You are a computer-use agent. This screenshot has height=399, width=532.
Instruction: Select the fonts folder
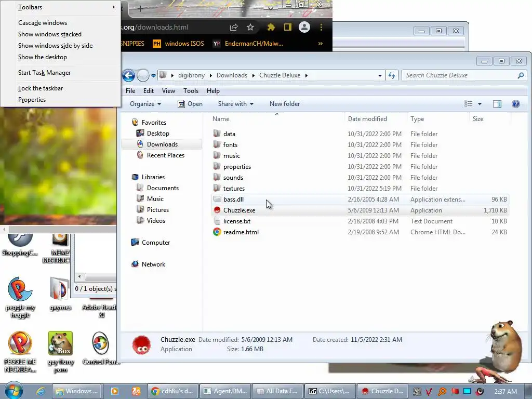[x=230, y=145]
